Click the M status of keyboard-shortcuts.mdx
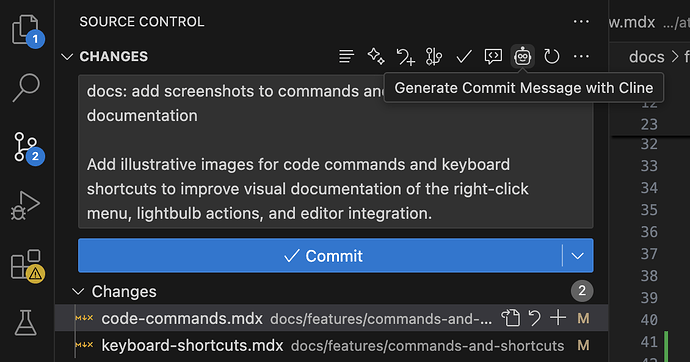The width and height of the screenshot is (690, 362). click(583, 345)
